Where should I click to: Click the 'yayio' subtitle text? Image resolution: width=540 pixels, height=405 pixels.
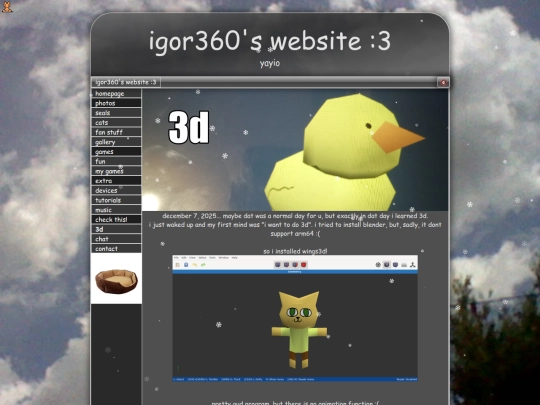click(270, 63)
